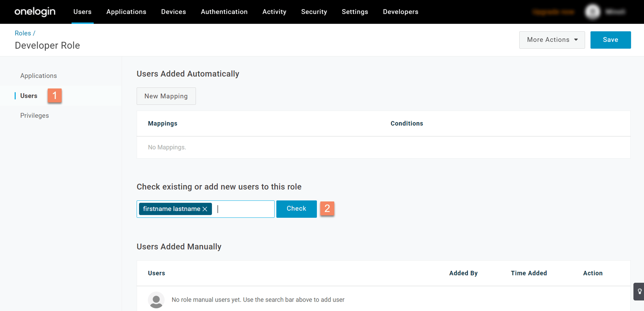The height and width of the screenshot is (311, 644).
Task: Switch to the Applications sidebar tab
Action: click(39, 76)
